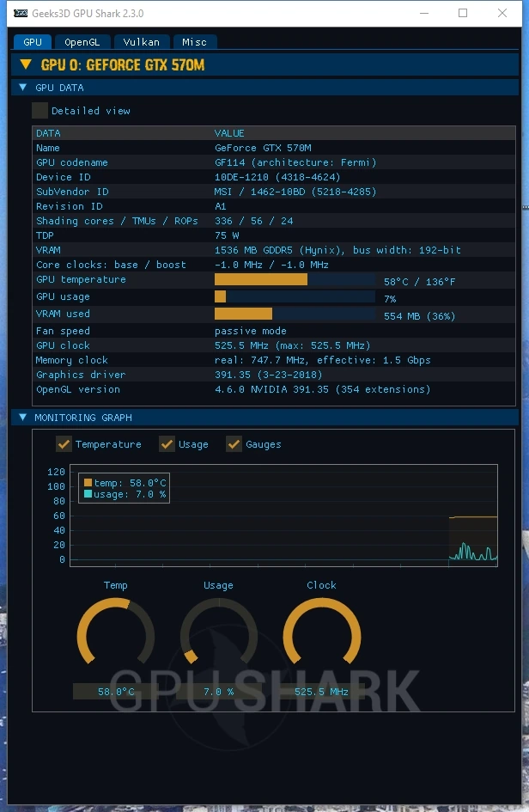Image resolution: width=529 pixels, height=812 pixels.
Task: Click the 'GPU codename' row label
Action: click(72, 162)
